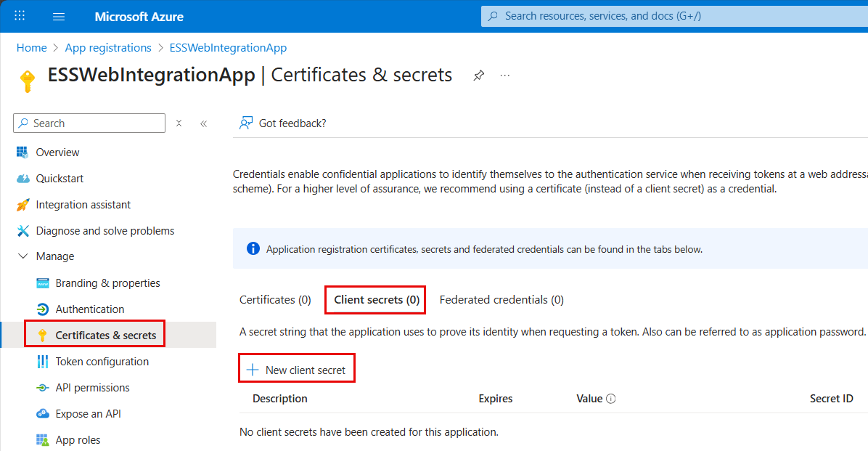Click 'No client secrets have been created' text

pyautogui.click(x=369, y=431)
